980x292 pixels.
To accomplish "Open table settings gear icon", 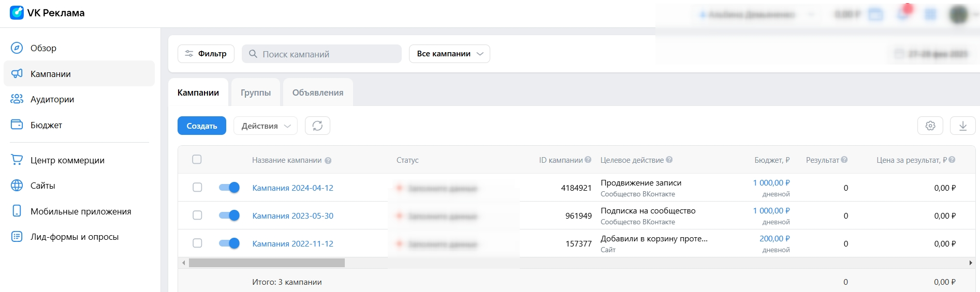I will tap(930, 126).
